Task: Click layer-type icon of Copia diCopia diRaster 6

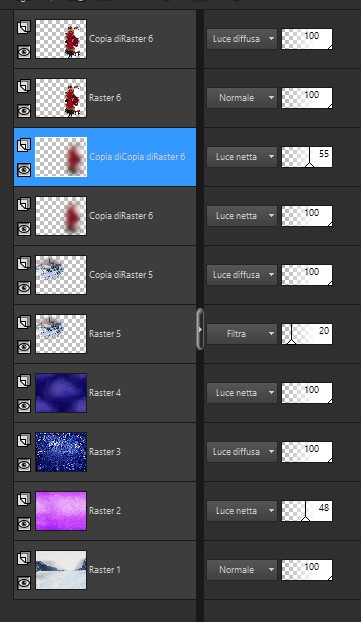Action: coord(24,145)
